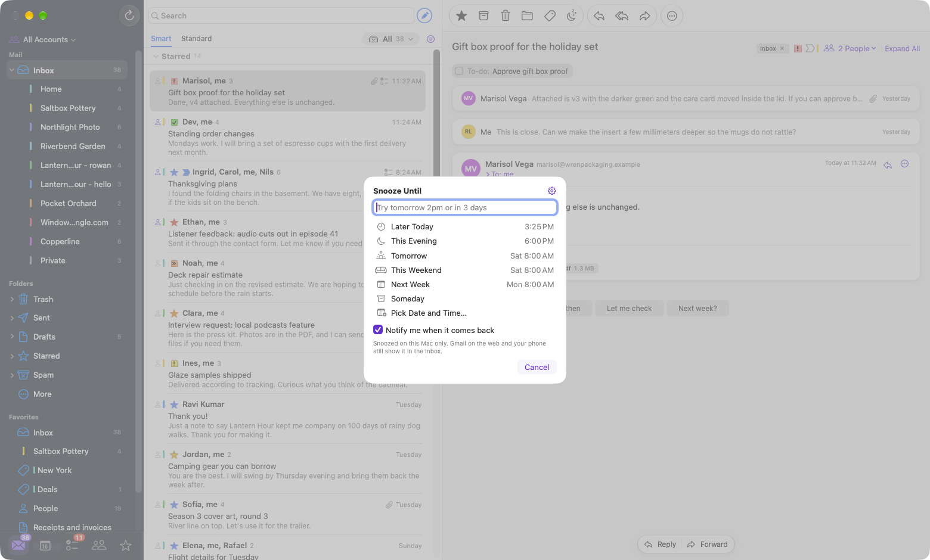Select the Smart tab
The width and height of the screenshot is (930, 560).
(x=161, y=39)
